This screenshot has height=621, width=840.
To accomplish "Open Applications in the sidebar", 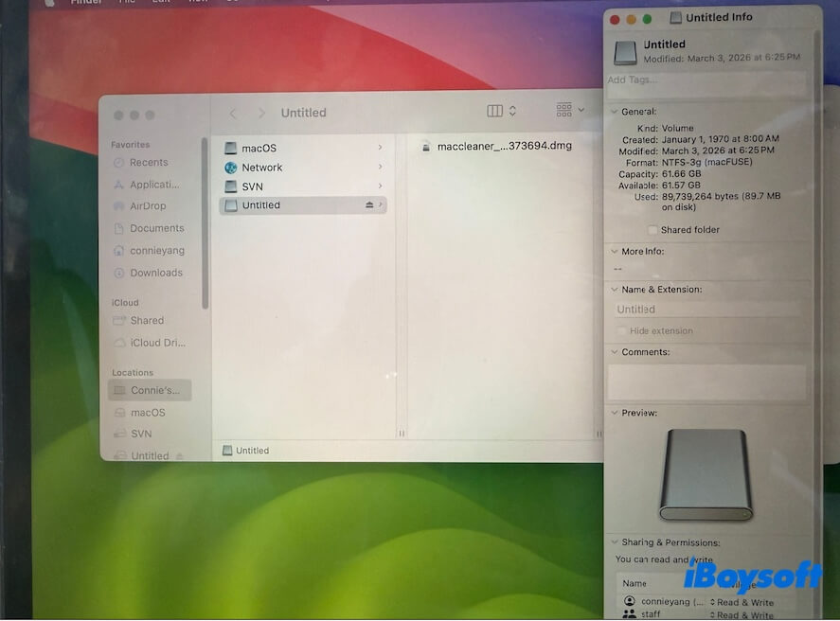I will pyautogui.click(x=154, y=185).
